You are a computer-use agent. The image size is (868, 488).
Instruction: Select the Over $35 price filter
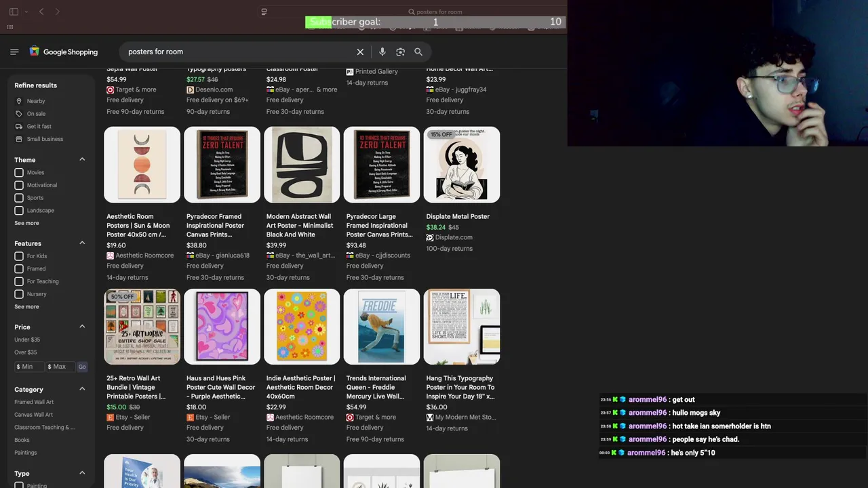tap(26, 352)
